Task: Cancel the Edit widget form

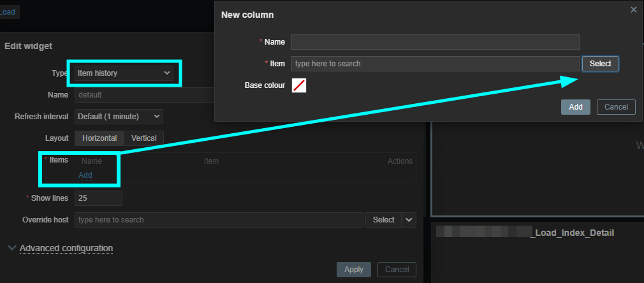Action: tap(397, 270)
